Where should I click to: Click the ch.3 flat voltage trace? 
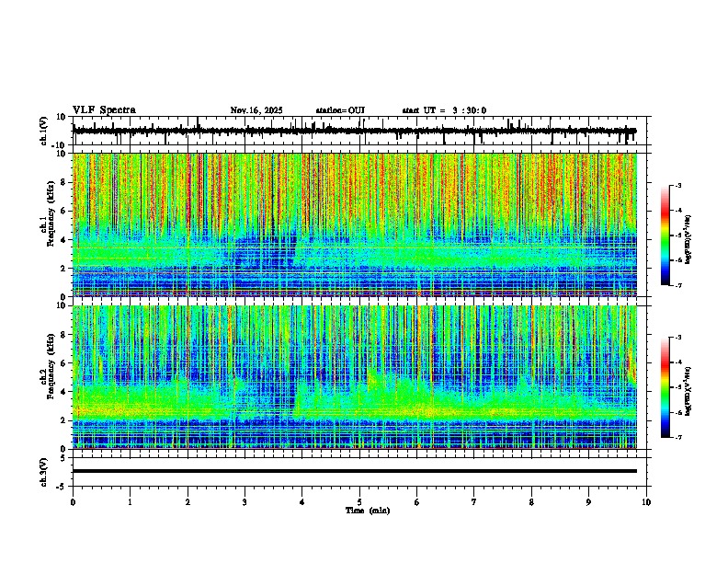click(x=355, y=471)
